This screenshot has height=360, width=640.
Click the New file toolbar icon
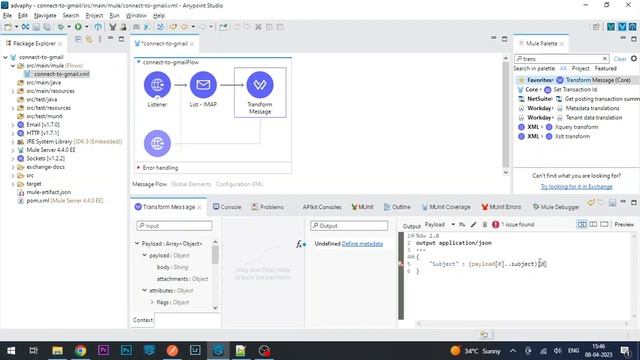point(8,27)
